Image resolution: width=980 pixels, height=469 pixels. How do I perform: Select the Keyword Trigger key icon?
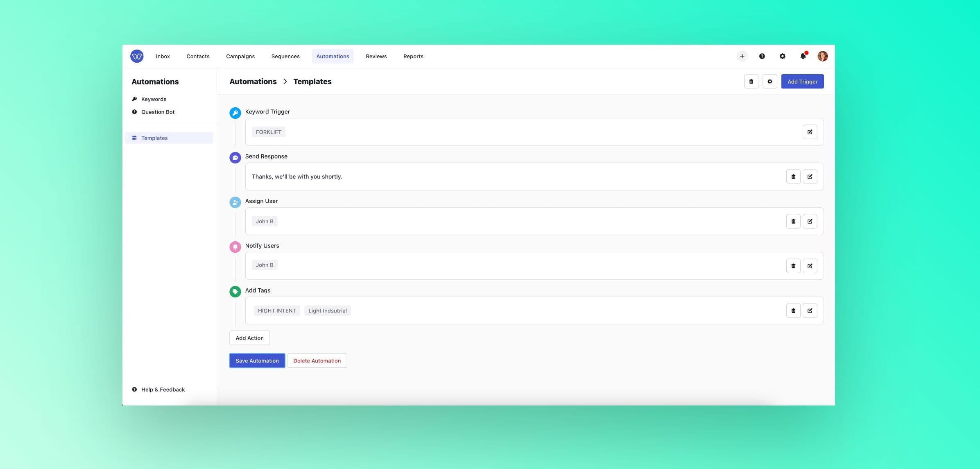[235, 113]
